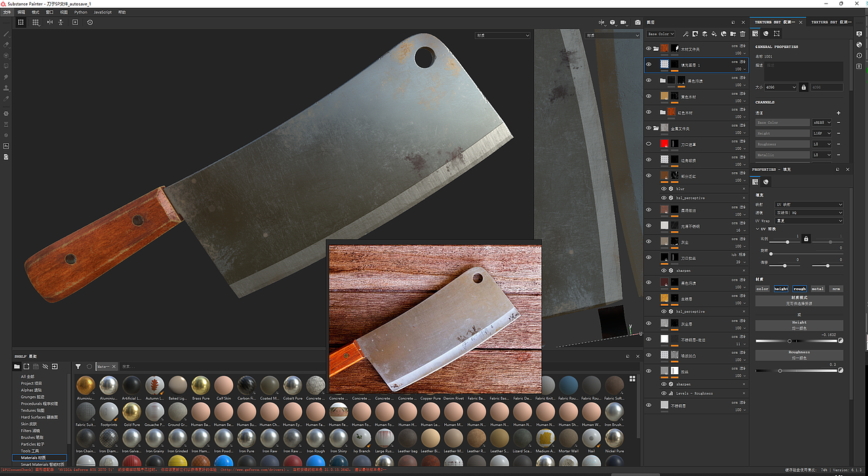Open the Python menu
This screenshot has height=476, width=868.
(x=81, y=12)
